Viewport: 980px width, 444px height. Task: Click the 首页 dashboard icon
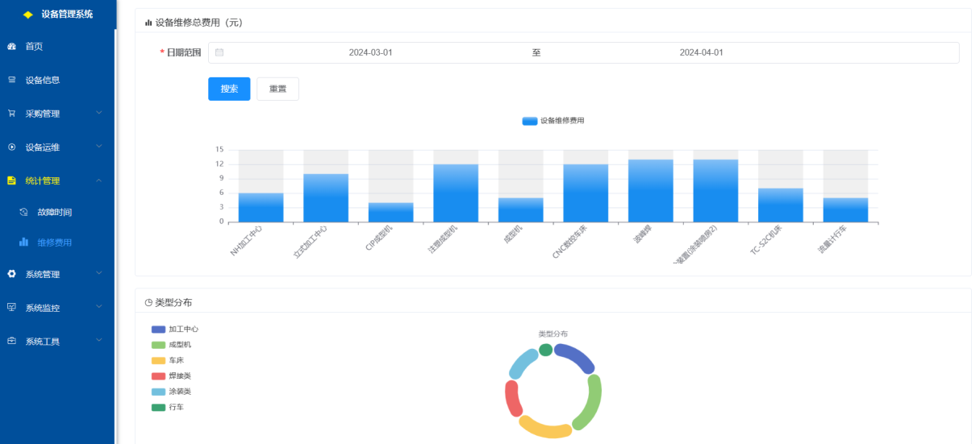[11, 47]
